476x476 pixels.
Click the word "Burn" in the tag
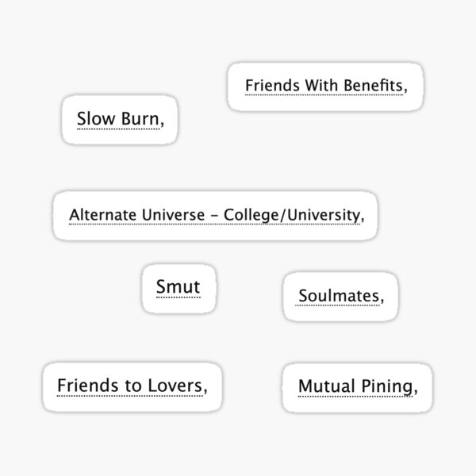(140, 118)
